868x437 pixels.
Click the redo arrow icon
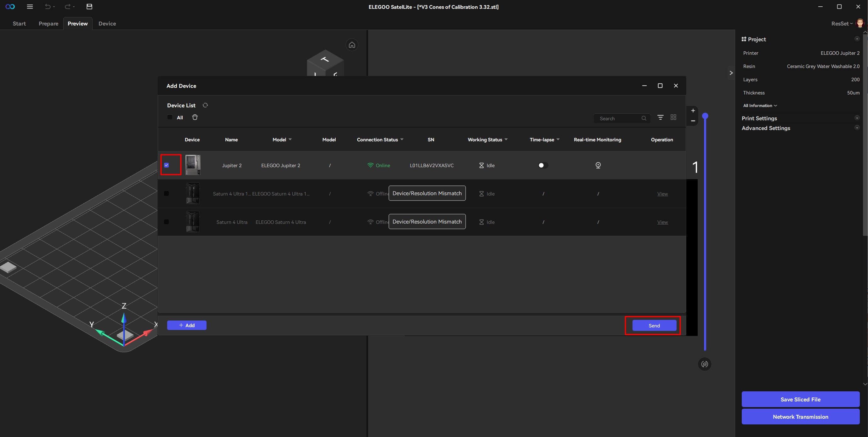[67, 7]
